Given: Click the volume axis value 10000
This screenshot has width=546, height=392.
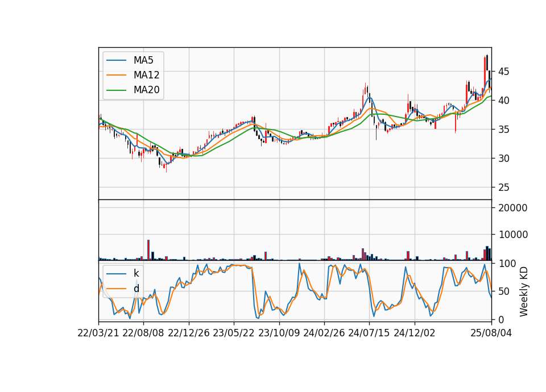Looking at the screenshot, I should click(513, 235).
